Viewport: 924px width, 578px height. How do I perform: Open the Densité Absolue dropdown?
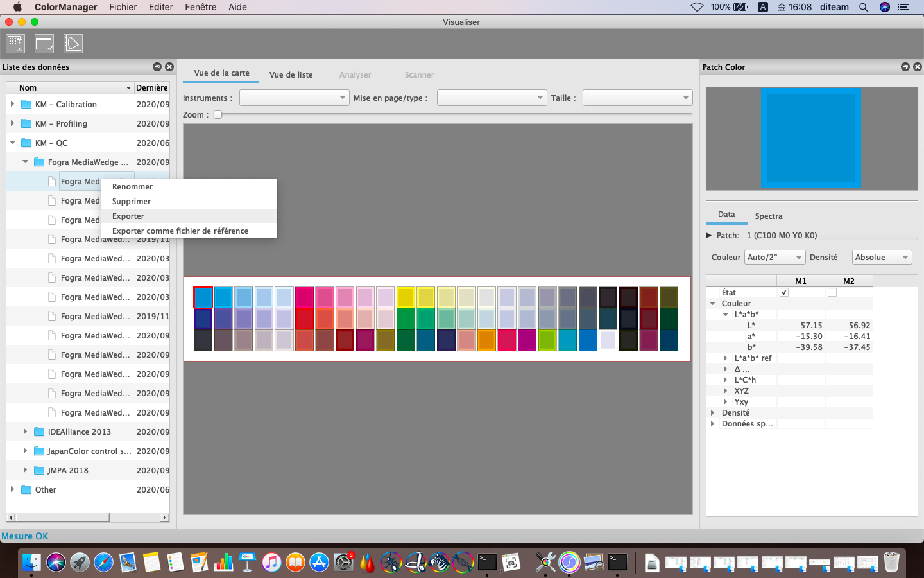pyautogui.click(x=882, y=257)
